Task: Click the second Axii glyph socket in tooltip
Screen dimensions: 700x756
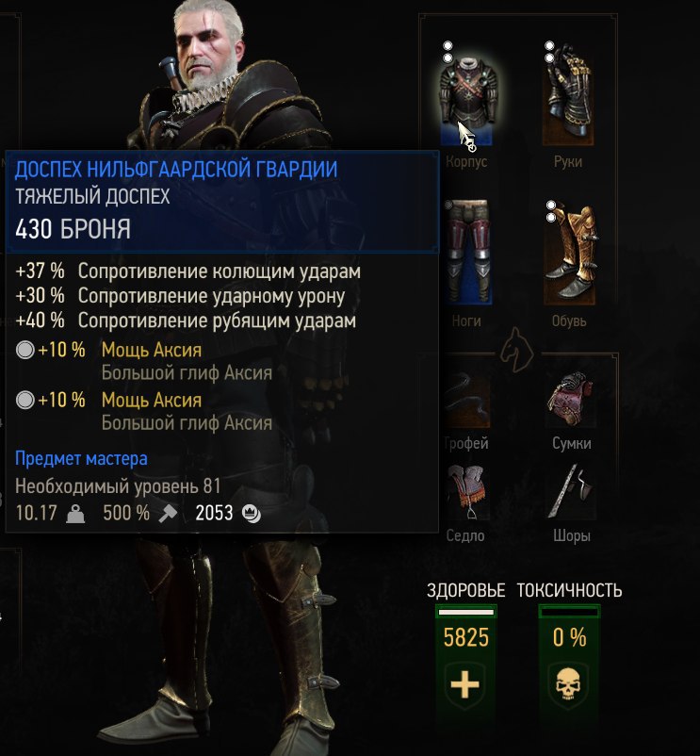Action: pos(25,401)
